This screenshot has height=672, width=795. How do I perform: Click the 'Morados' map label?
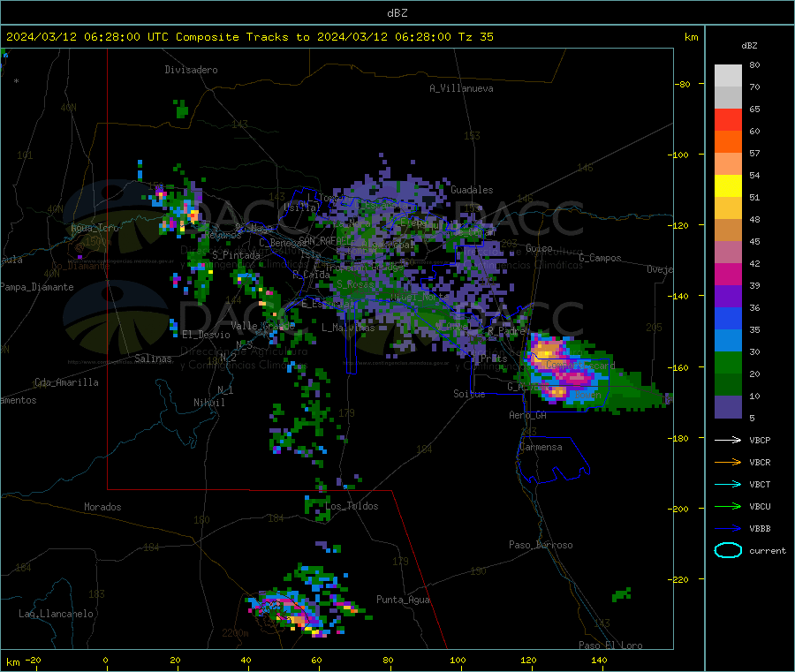click(x=102, y=507)
